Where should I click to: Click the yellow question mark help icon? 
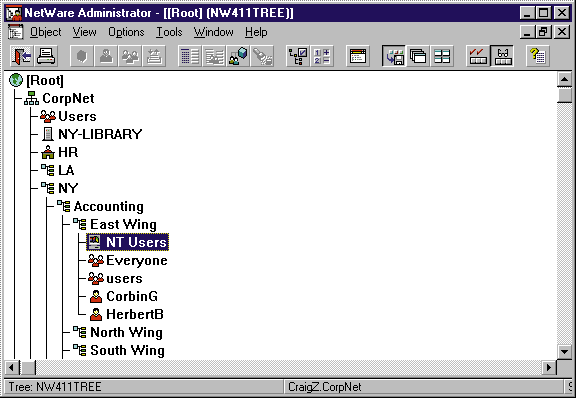click(538, 56)
